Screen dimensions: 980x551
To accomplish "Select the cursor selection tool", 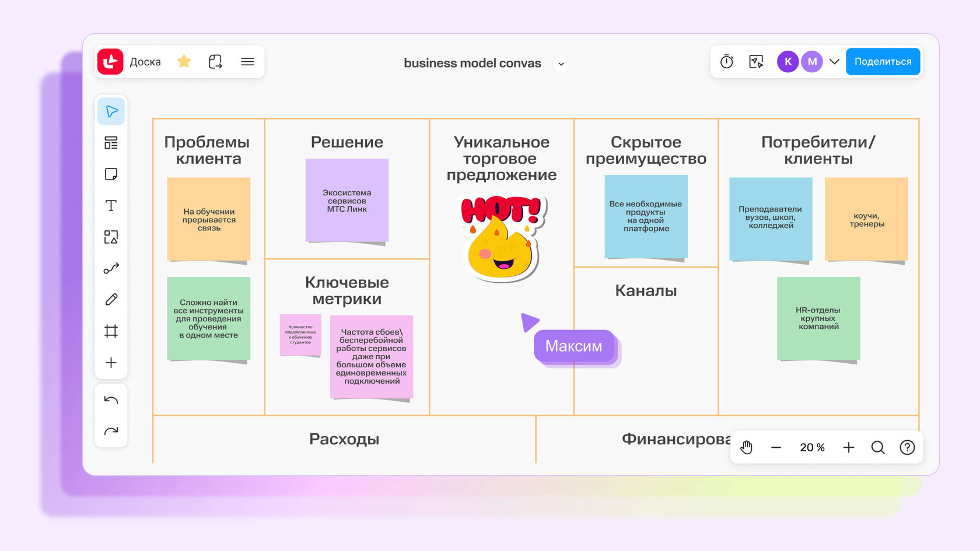I will click(x=111, y=111).
